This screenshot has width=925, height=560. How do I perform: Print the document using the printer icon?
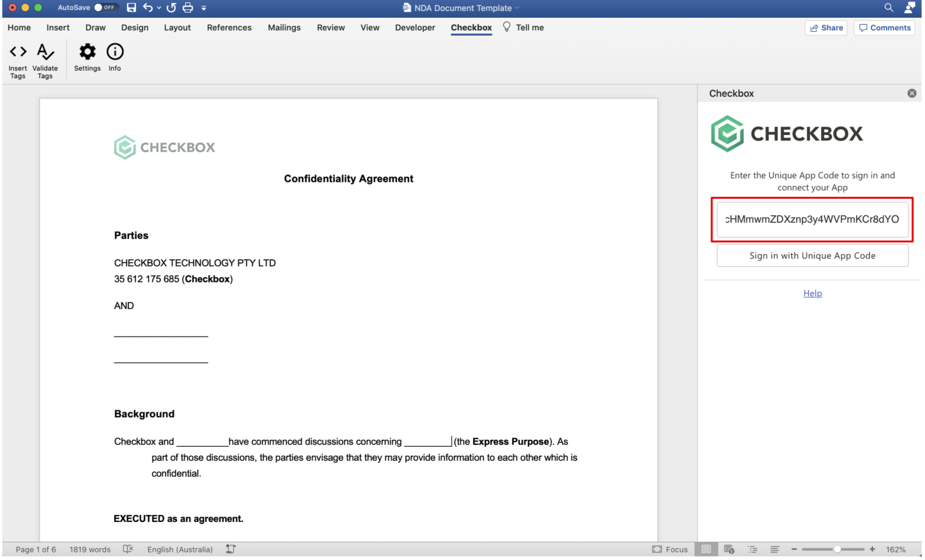tap(188, 8)
